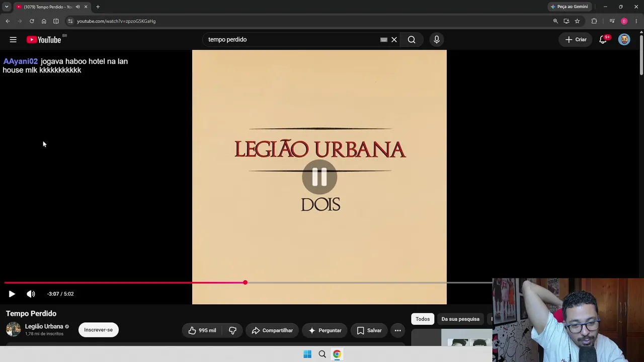Open the on-screen keyboard in search box
Image resolution: width=644 pixels, height=362 pixels.
(384, 40)
